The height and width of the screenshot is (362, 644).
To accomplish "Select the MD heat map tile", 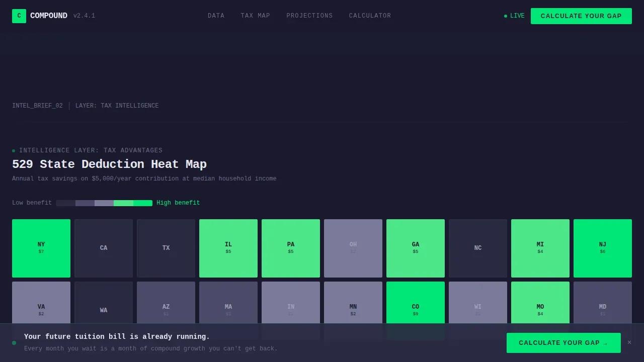I will [603, 303].
